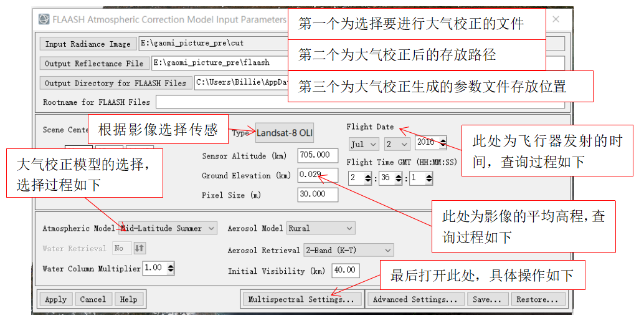The height and width of the screenshot is (323, 644).
Task: Open the Landsat-8 OLI sensor type button
Action: click(x=285, y=133)
